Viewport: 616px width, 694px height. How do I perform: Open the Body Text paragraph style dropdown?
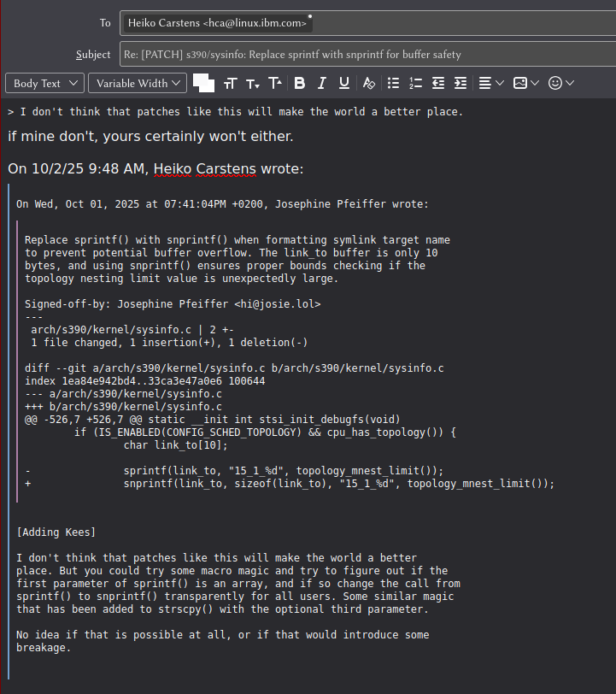pyautogui.click(x=44, y=83)
